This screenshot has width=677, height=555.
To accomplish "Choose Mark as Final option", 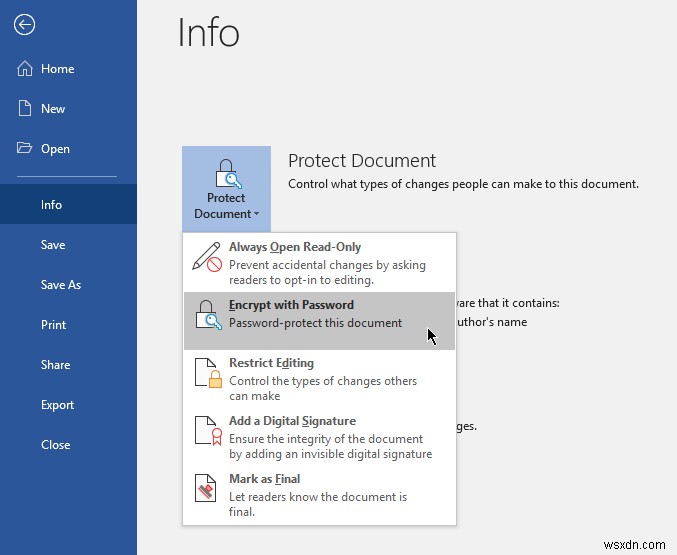I will tap(320, 495).
